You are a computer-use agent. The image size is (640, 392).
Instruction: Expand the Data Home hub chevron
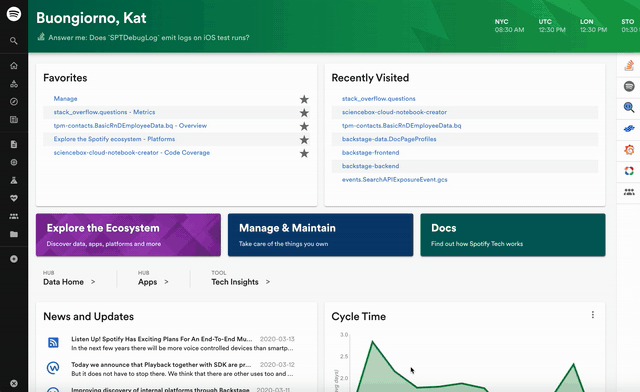coord(93,282)
